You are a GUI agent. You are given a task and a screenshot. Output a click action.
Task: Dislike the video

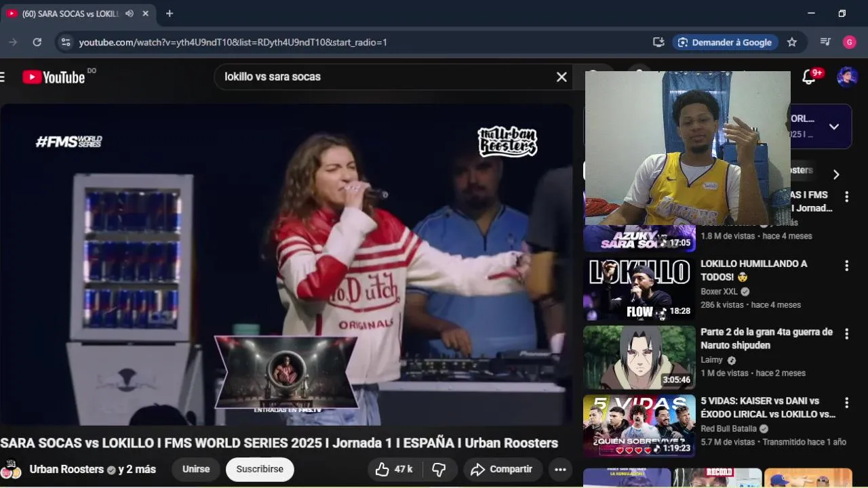click(x=439, y=469)
